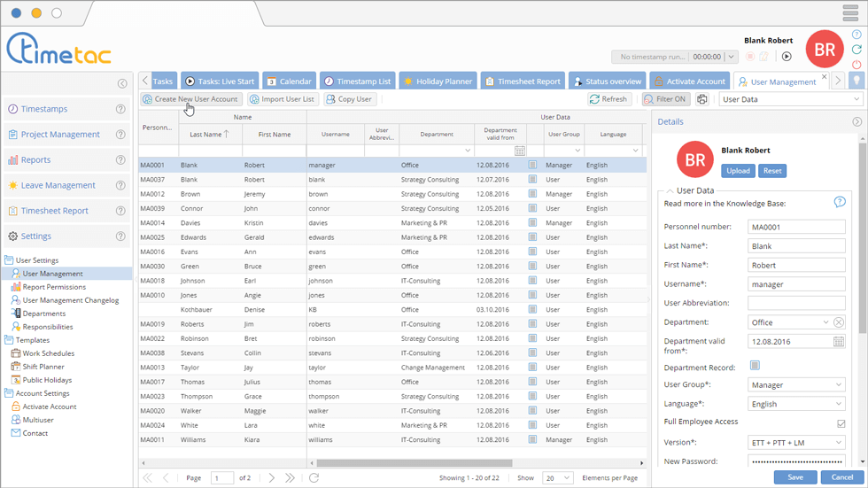868x488 pixels.
Task: Toggle the Full Employee Access checkbox
Action: click(841, 423)
